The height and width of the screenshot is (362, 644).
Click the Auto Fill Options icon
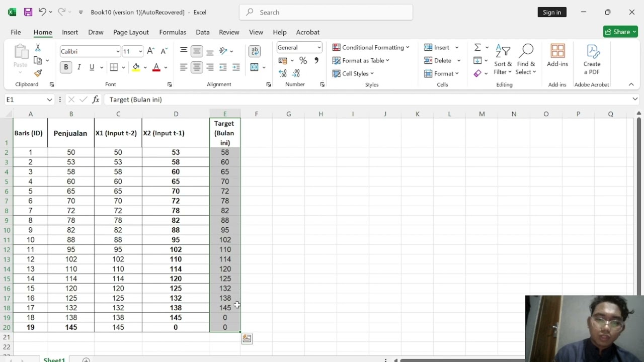point(247,338)
